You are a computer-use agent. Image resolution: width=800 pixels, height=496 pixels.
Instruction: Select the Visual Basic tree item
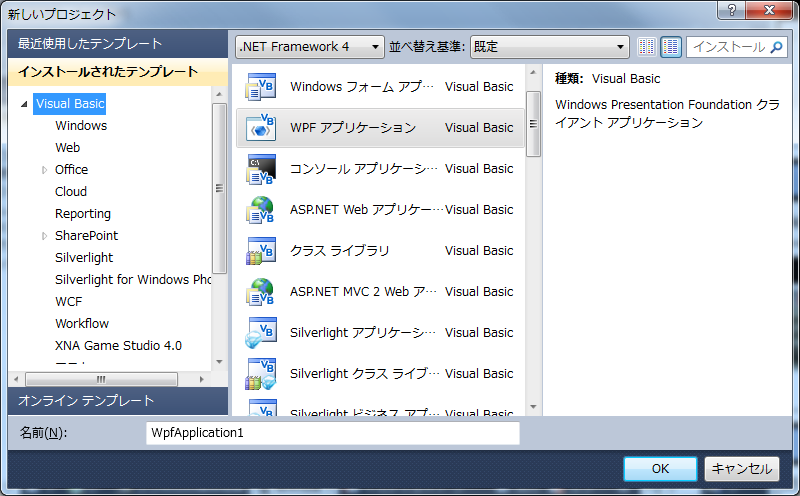[70, 104]
